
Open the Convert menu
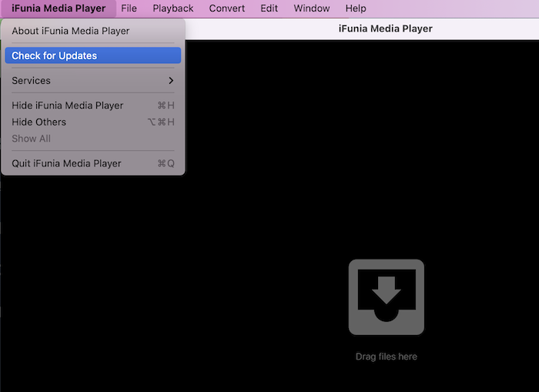(227, 8)
